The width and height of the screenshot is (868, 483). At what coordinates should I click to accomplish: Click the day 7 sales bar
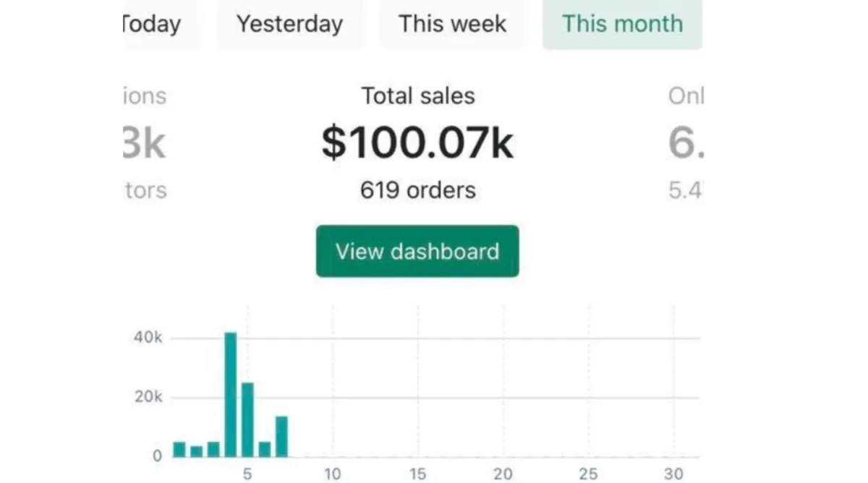(281, 437)
